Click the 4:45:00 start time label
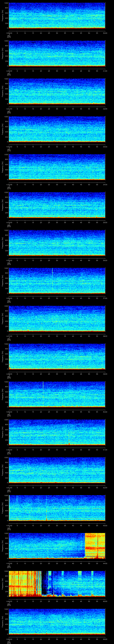The height and width of the screenshot is (644, 114). click(x=9, y=639)
